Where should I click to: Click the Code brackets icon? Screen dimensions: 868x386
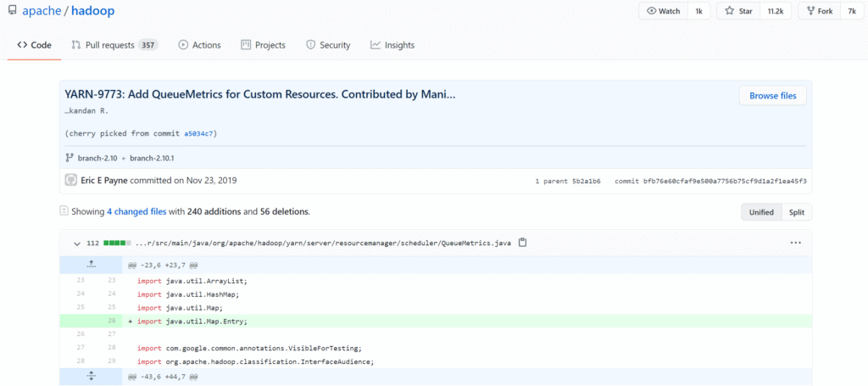[22, 46]
